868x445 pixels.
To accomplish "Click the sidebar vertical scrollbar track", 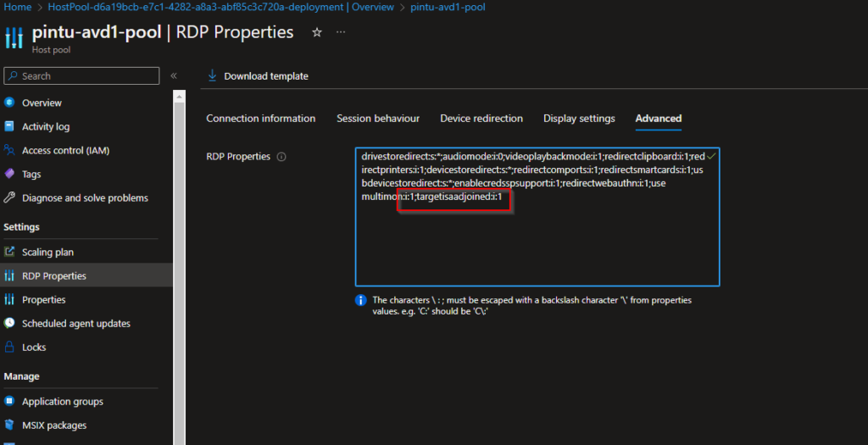I will pyautogui.click(x=179, y=274).
